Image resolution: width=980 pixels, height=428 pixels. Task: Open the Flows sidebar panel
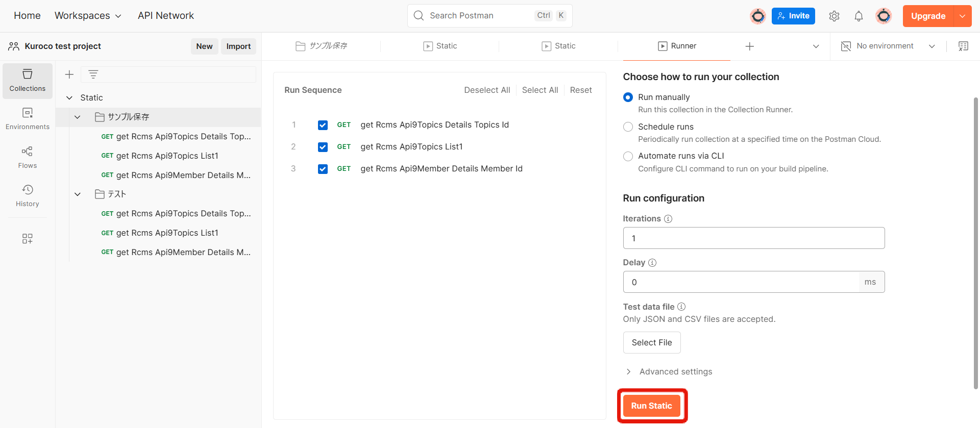click(x=28, y=157)
